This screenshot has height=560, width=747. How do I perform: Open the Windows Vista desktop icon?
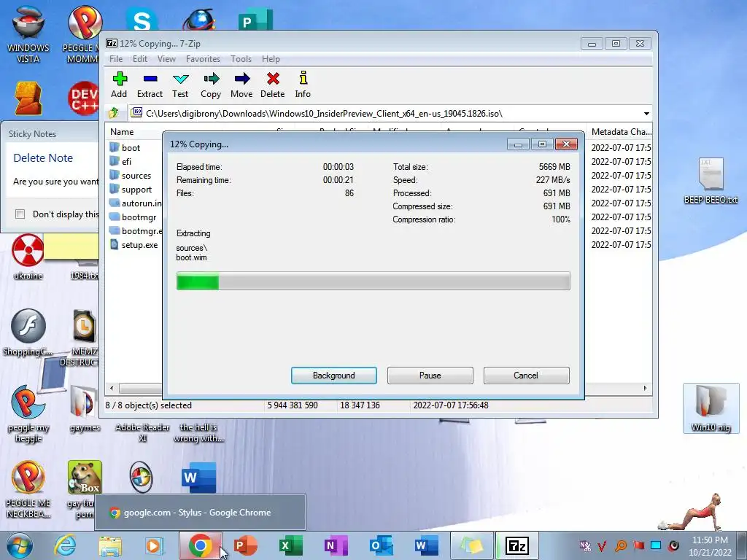[28, 34]
